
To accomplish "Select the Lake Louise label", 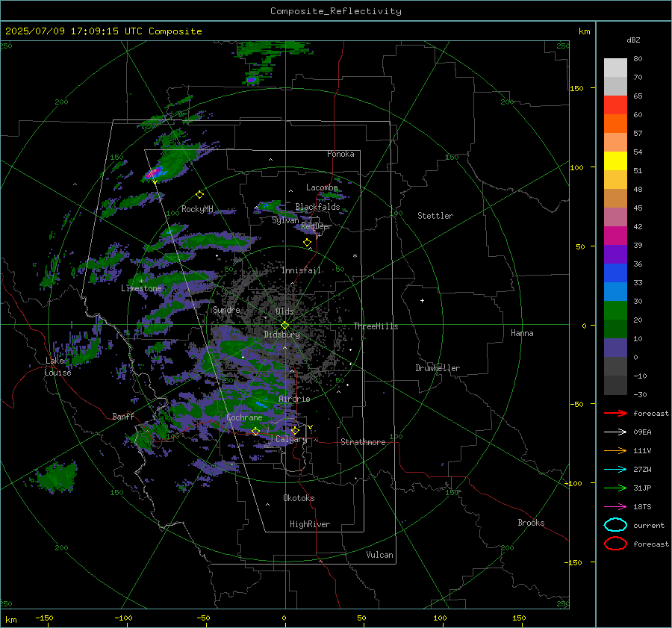I will pos(57,367).
